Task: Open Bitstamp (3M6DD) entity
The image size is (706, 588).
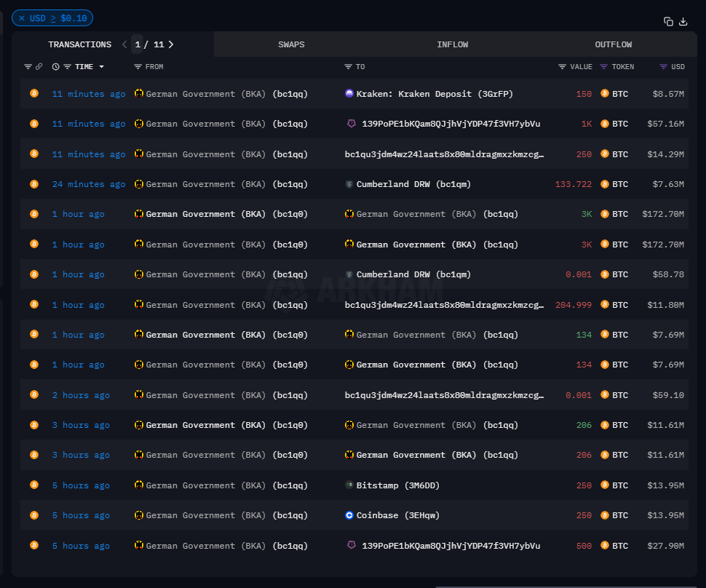Action: (397, 485)
